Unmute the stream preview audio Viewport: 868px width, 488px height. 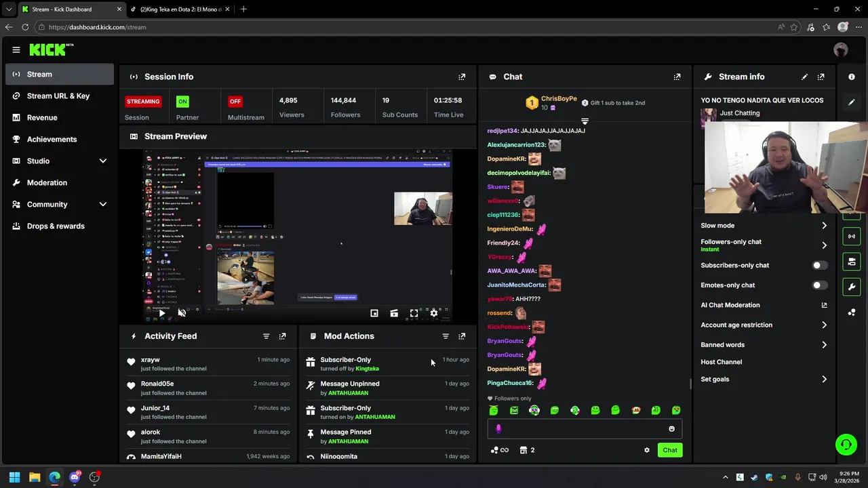[182, 313]
